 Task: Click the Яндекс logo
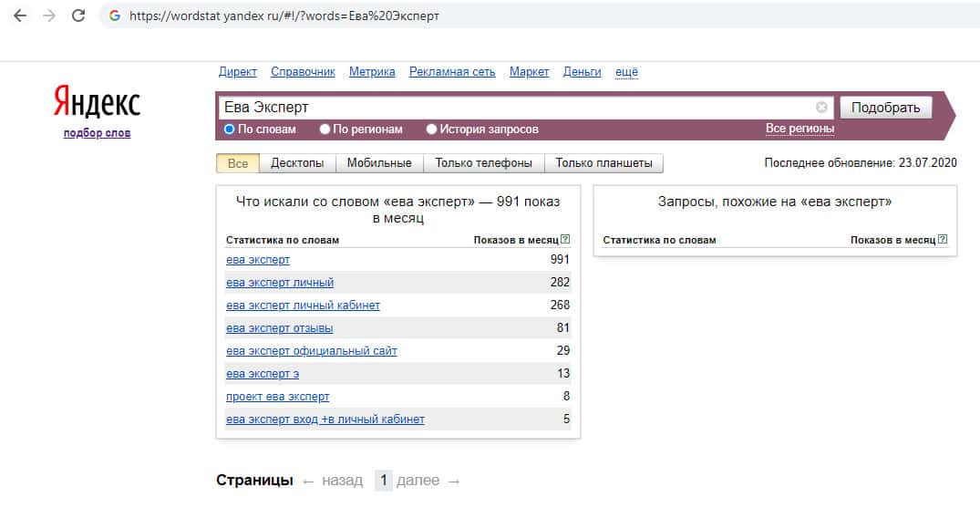point(97,103)
